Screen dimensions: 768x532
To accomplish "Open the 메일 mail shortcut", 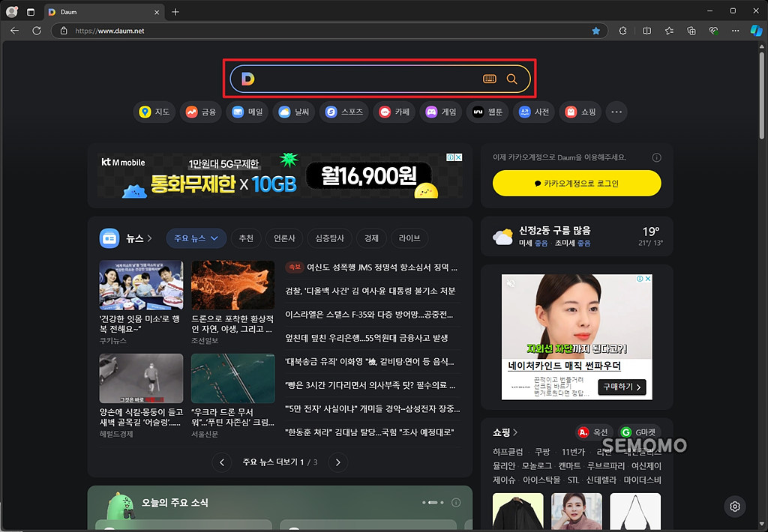I will click(247, 112).
